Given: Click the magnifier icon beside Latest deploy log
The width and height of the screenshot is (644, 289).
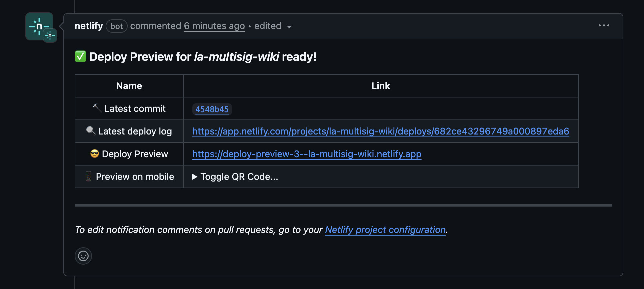Looking at the screenshot, I should coord(91,130).
